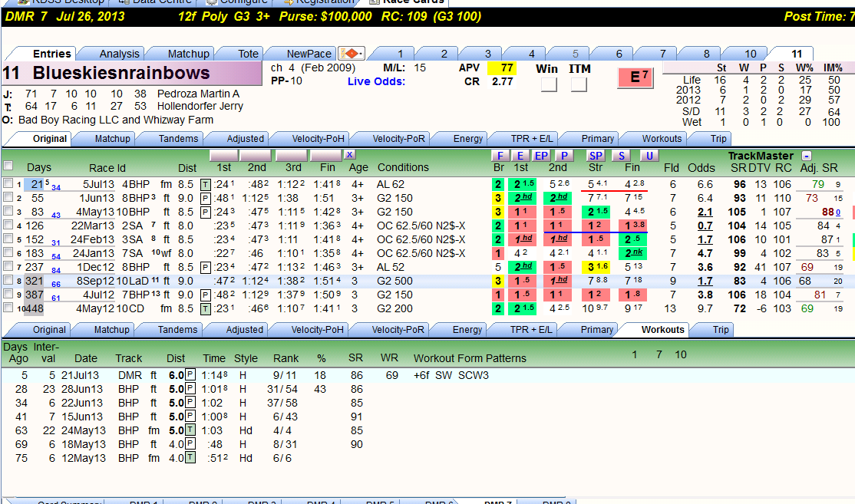Click the U button in the pace header
Screen dimensions: 855x504
649,156
